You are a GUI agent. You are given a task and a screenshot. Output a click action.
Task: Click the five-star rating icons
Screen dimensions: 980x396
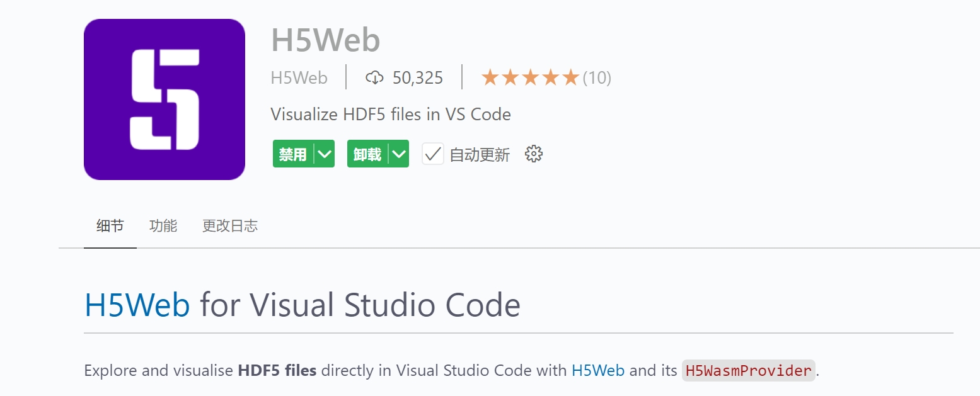pyautogui.click(x=530, y=78)
